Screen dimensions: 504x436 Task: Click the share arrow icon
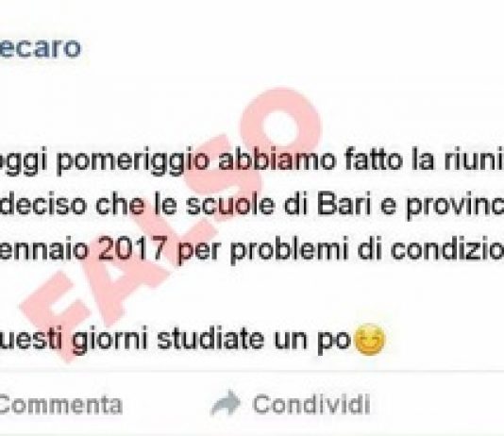[226, 403]
